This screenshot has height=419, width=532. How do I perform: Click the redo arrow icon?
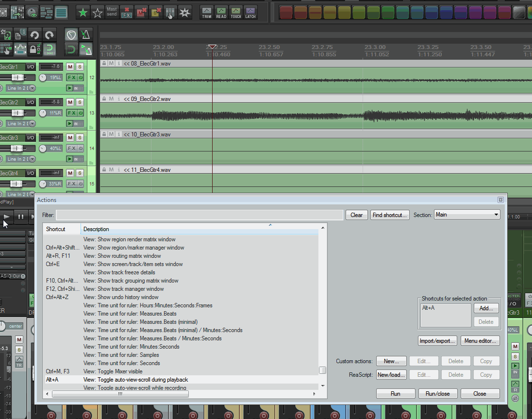pyautogui.click(x=50, y=35)
